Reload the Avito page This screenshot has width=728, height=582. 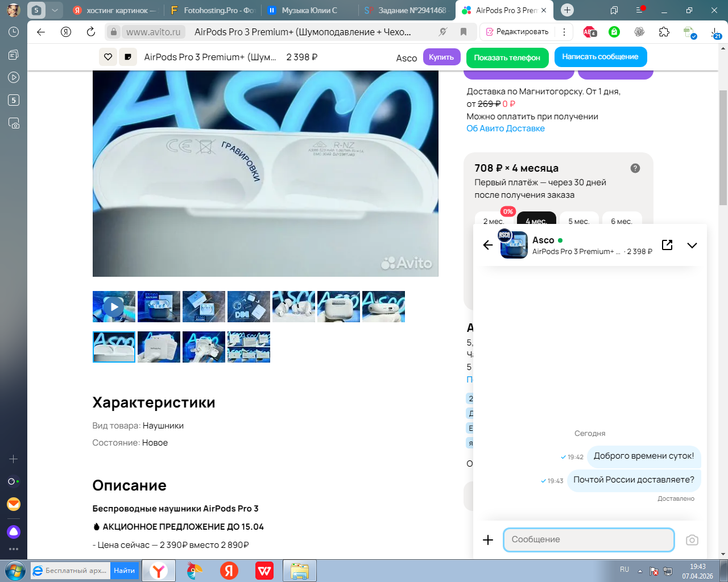coord(91,32)
